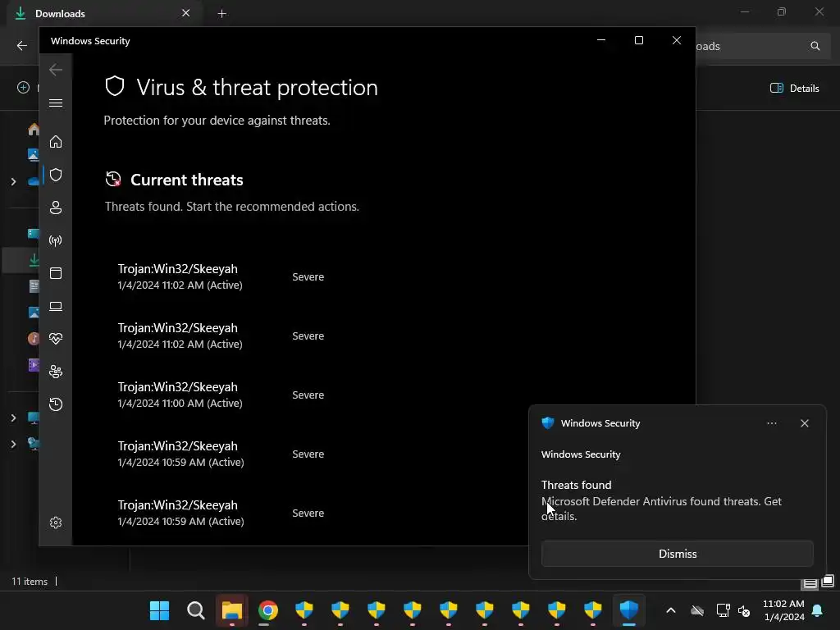Open Windows Security settings gear
840x630 pixels.
pyautogui.click(x=56, y=523)
